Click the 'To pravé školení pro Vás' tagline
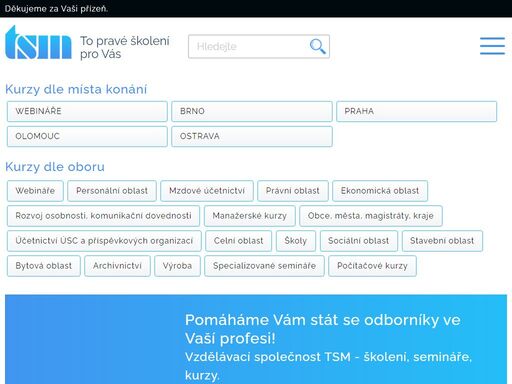512x384 pixels. (x=125, y=47)
